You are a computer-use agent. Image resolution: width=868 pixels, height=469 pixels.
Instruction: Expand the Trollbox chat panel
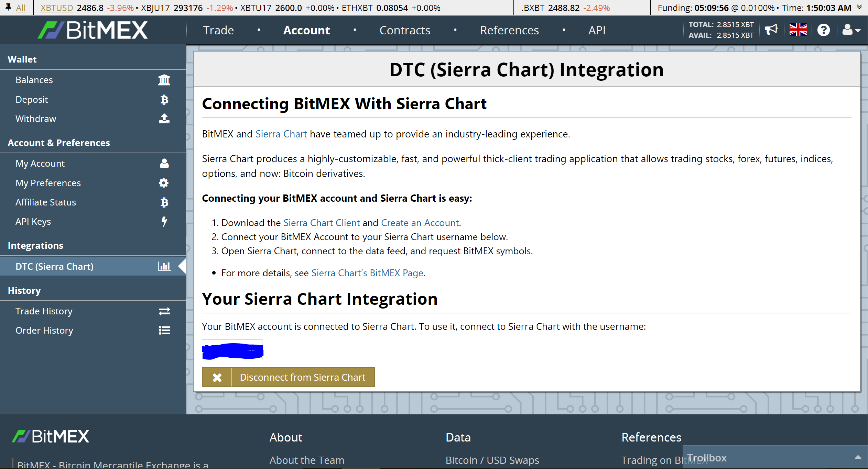[858, 457]
